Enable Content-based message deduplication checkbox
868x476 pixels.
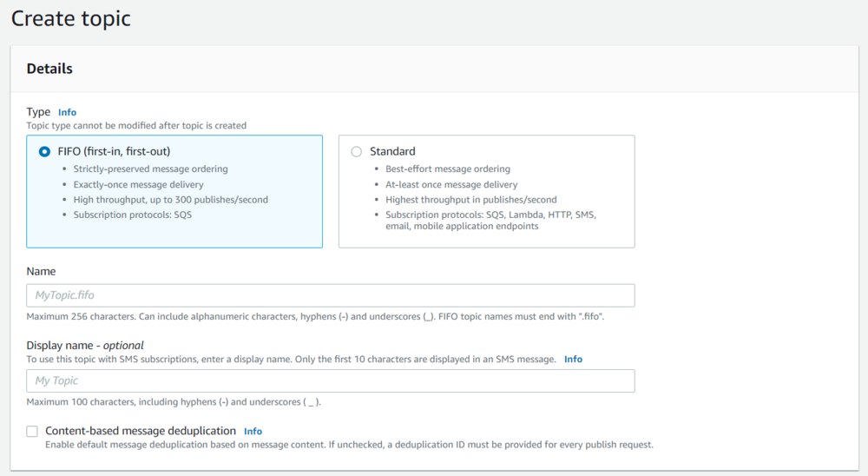point(32,431)
